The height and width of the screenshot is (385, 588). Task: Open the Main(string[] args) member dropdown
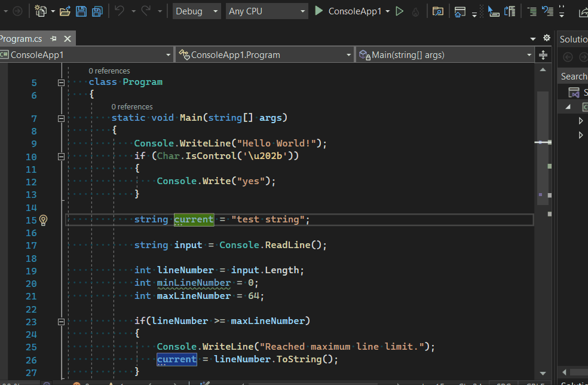(x=445, y=55)
